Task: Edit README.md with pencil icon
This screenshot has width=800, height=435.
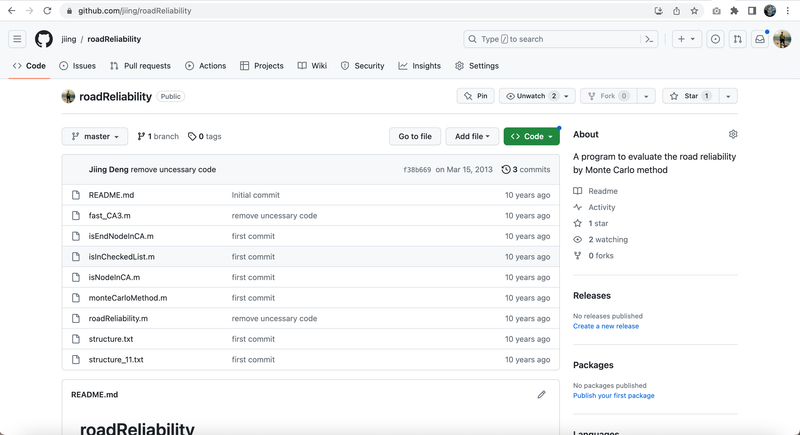Action: click(541, 395)
